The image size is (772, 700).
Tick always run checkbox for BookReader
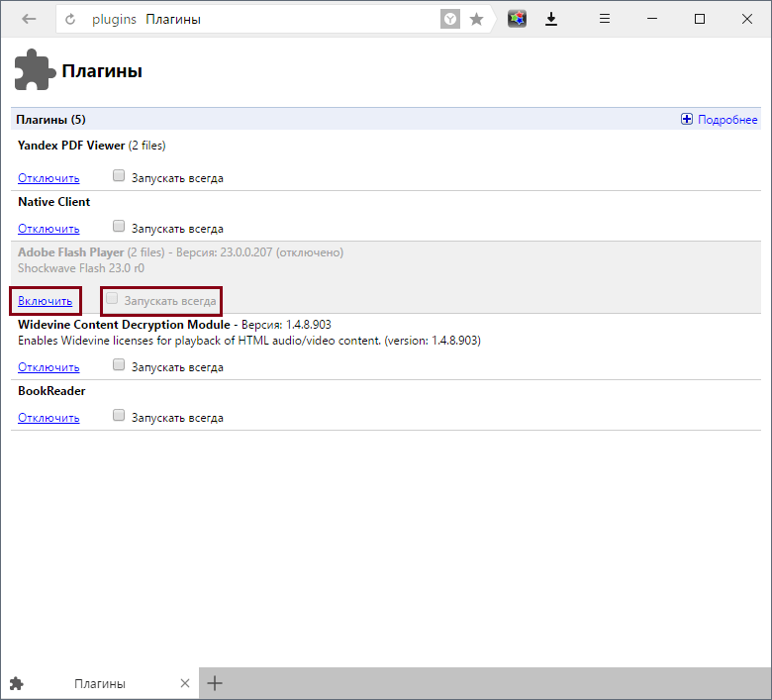pyautogui.click(x=119, y=416)
